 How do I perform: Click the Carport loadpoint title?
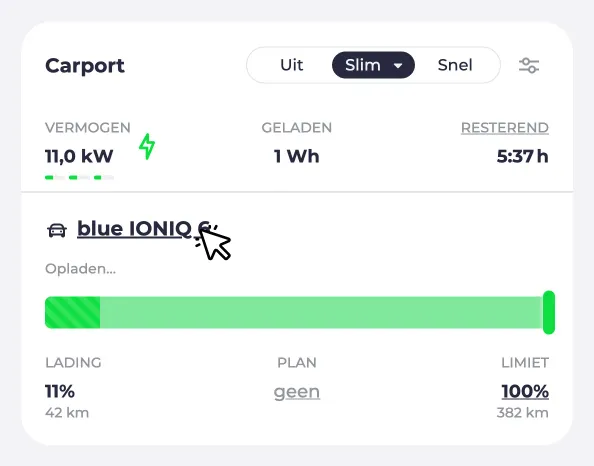[x=84, y=66]
